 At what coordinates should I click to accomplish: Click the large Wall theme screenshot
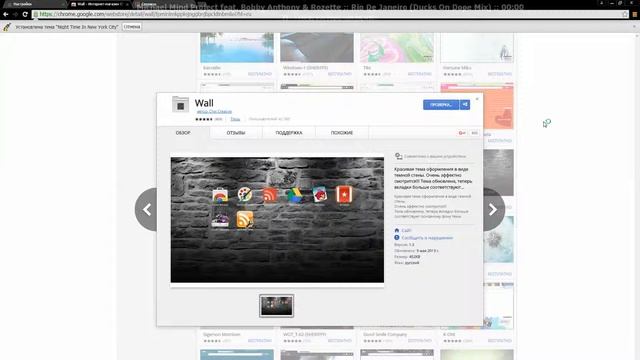(x=277, y=220)
